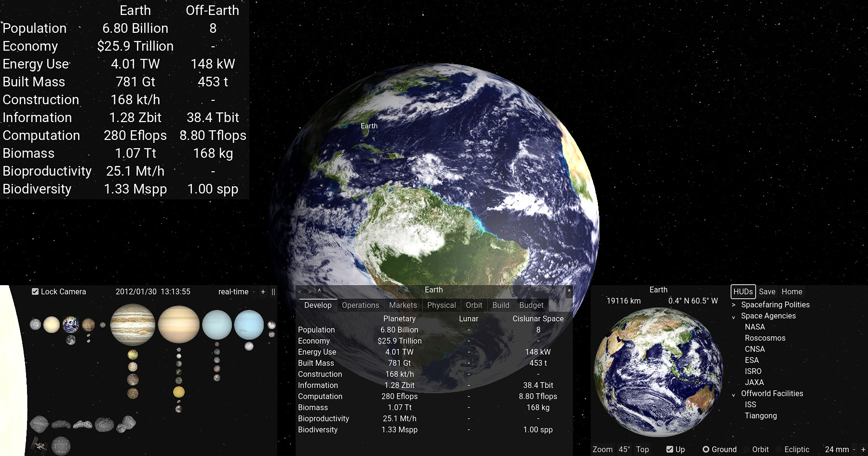Screen dimensions: 868x456
Task: Go up with the caret icon in Earth panel
Action: point(319,291)
